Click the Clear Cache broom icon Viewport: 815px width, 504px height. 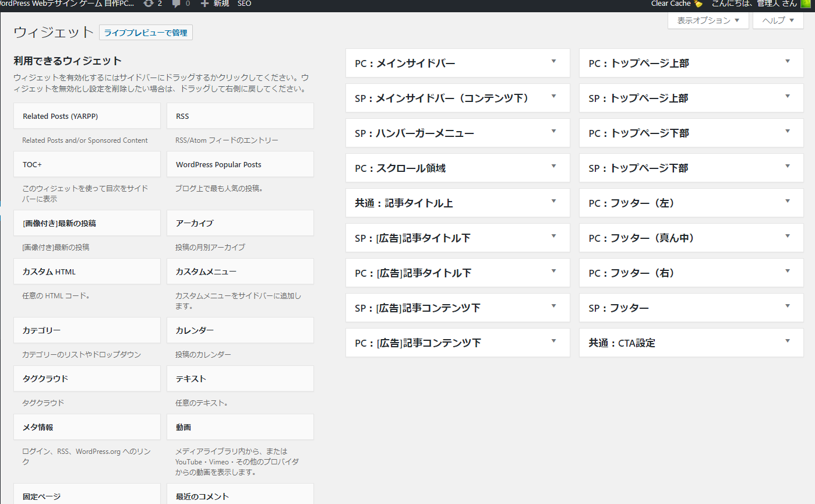698,3
